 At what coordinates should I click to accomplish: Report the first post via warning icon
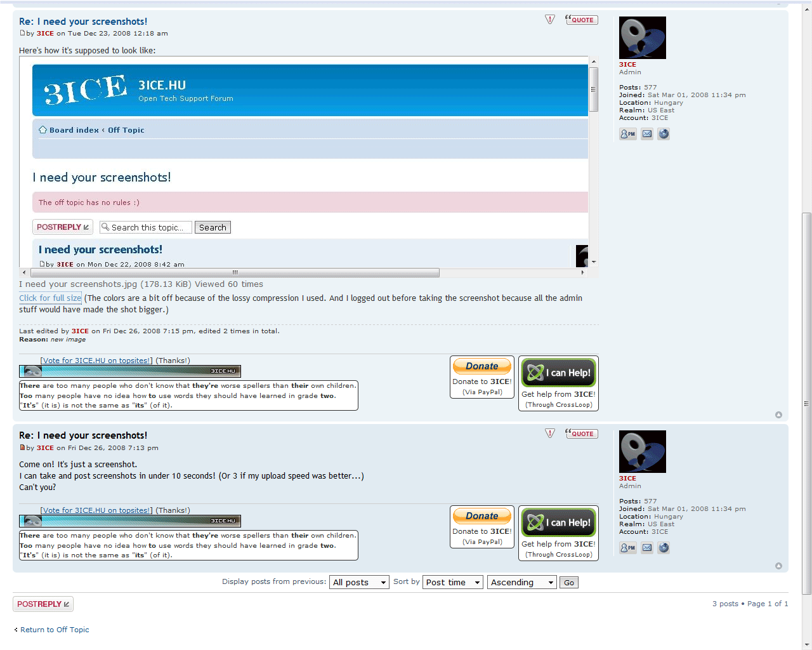(550, 20)
